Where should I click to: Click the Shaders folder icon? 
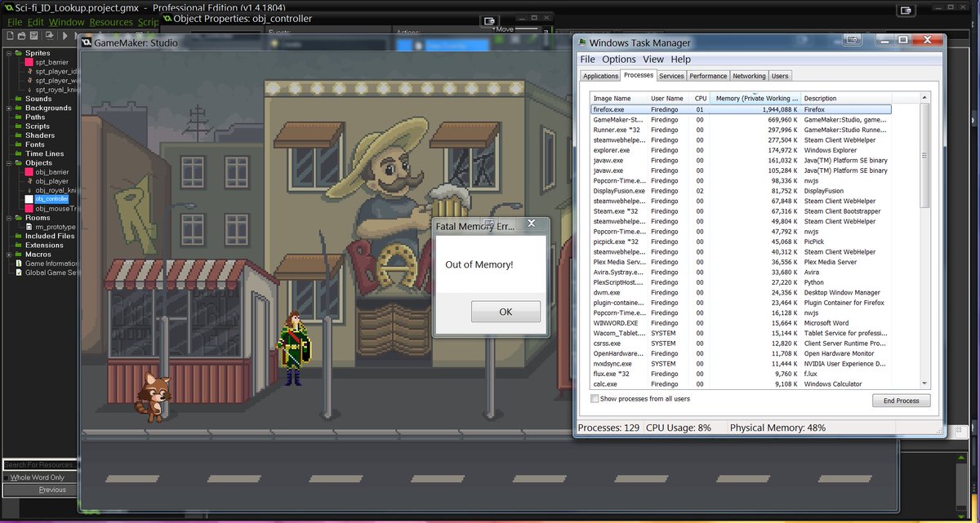pyautogui.click(x=18, y=135)
